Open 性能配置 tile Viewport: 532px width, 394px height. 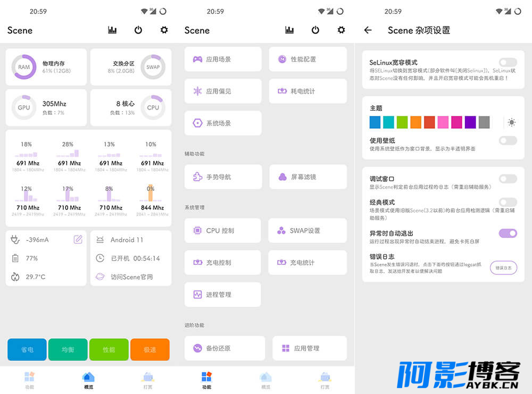307,59
